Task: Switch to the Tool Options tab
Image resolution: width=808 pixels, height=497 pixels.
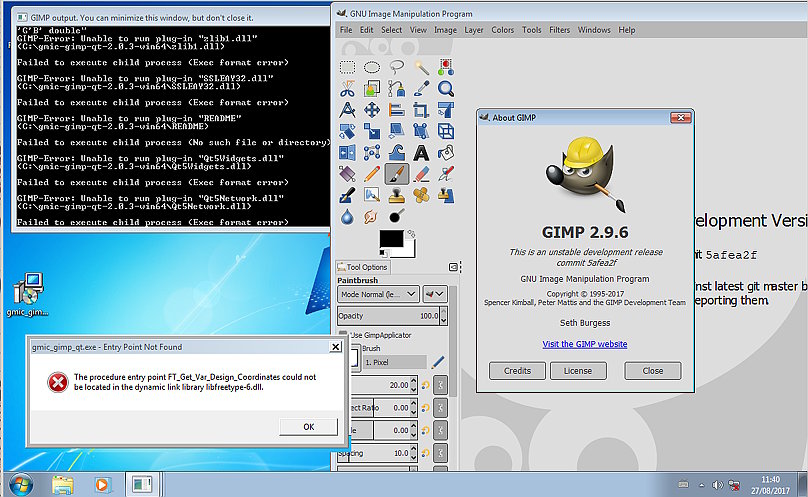Action: (363, 267)
